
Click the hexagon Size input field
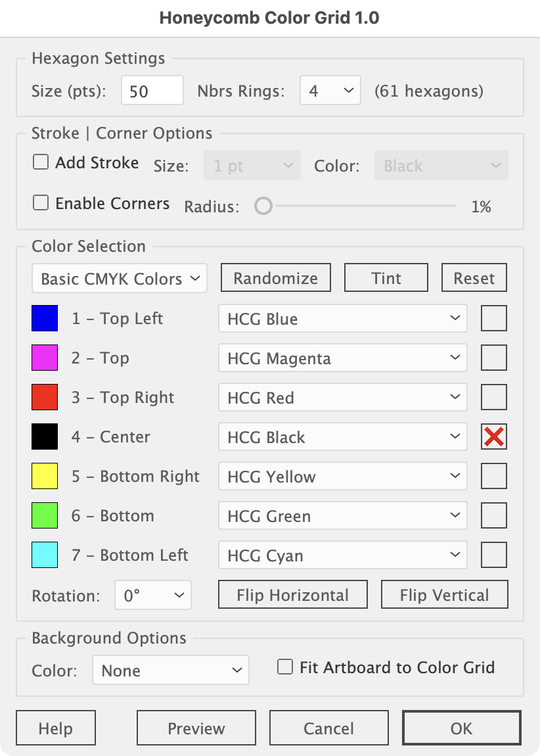click(152, 91)
